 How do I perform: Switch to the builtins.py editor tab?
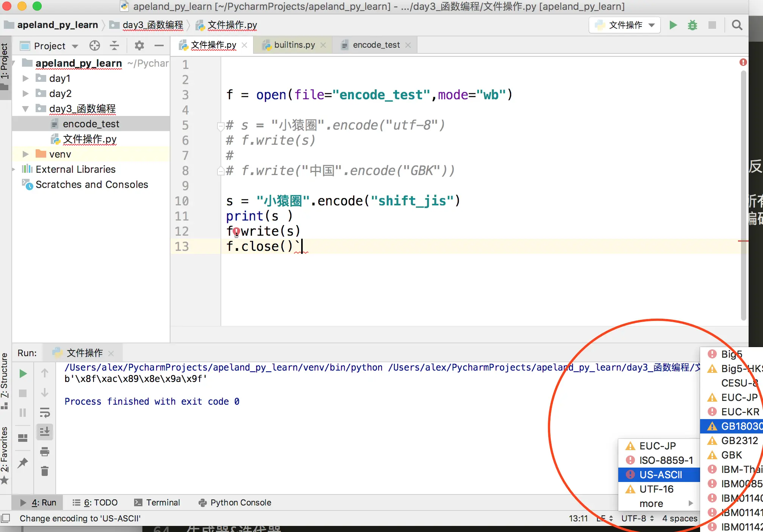294,45
